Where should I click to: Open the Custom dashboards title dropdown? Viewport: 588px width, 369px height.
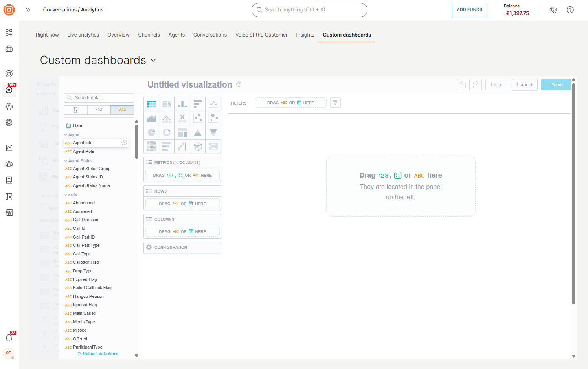pos(154,60)
